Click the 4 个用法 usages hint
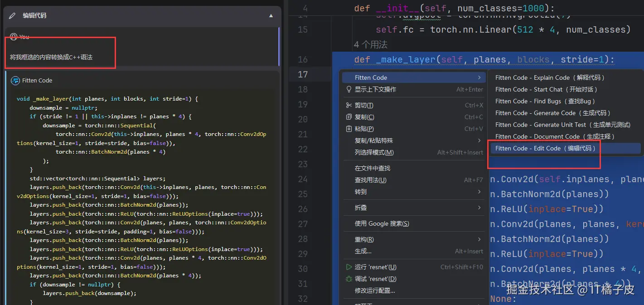Screen dimensions: 644x305 370,44
